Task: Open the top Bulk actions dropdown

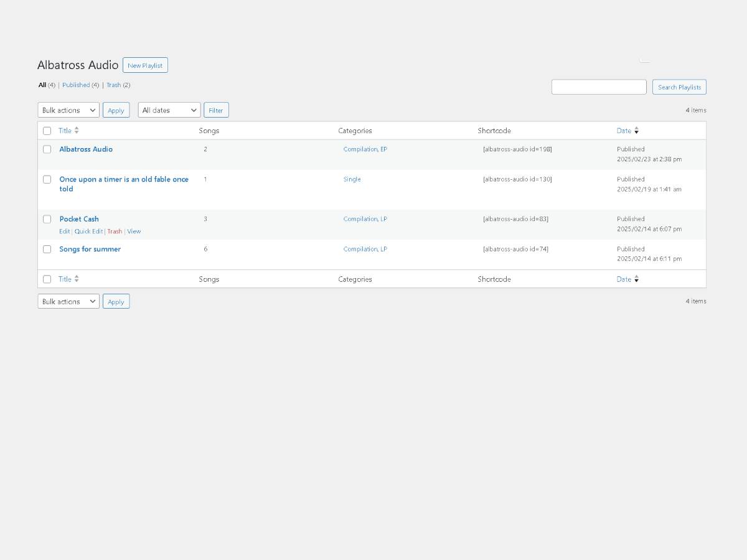Action: click(x=68, y=110)
